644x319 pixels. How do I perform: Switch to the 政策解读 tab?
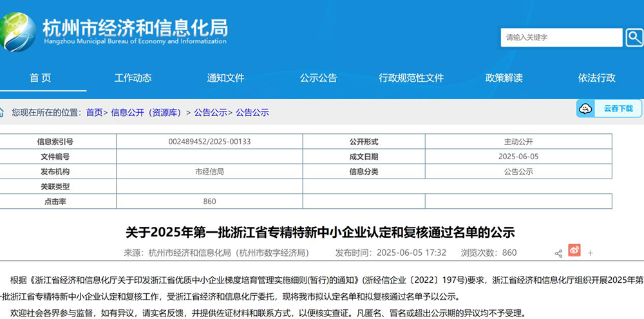pos(504,78)
